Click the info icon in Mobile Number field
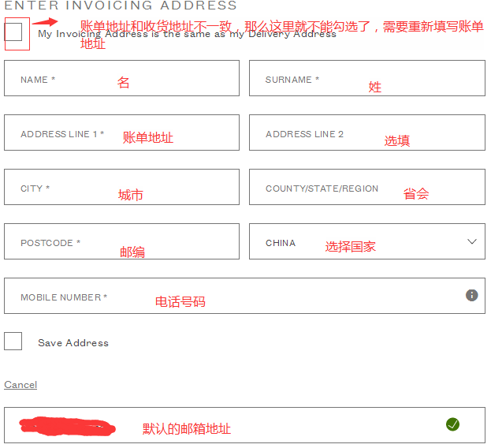Viewport: 491px width, 448px height. click(x=471, y=295)
